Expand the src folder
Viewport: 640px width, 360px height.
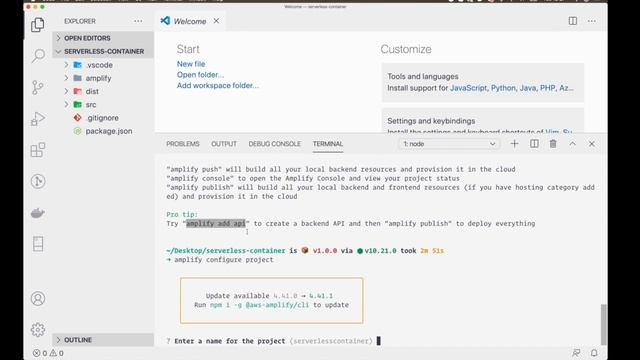click(103, 104)
